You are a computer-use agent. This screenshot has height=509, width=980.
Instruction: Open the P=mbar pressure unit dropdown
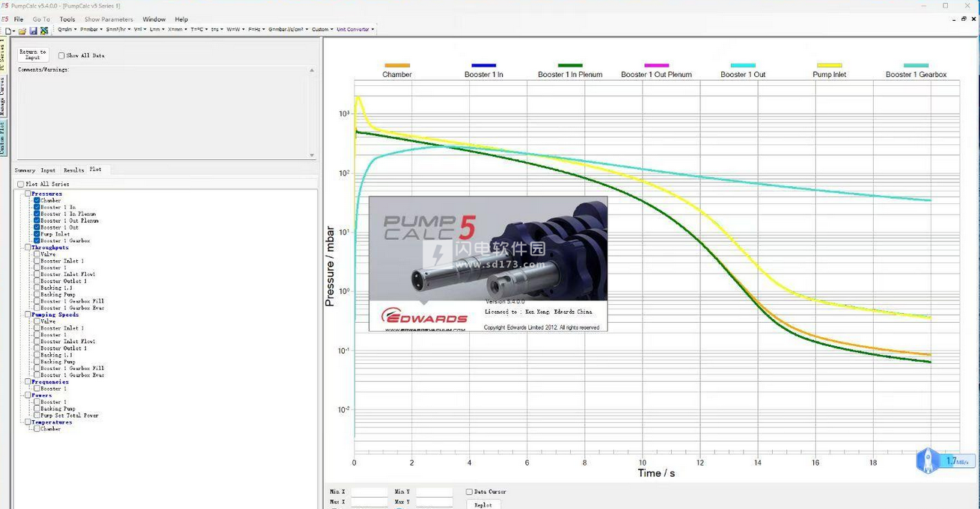(91, 30)
